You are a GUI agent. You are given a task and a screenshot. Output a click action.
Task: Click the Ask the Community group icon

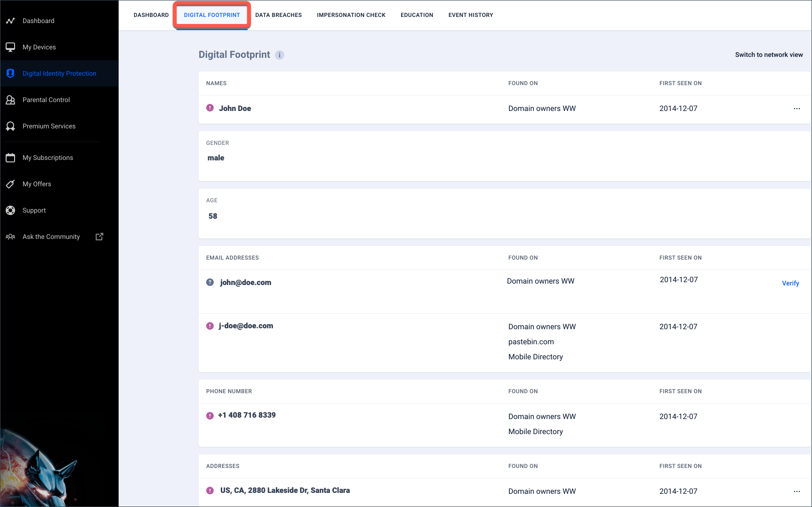coord(10,237)
